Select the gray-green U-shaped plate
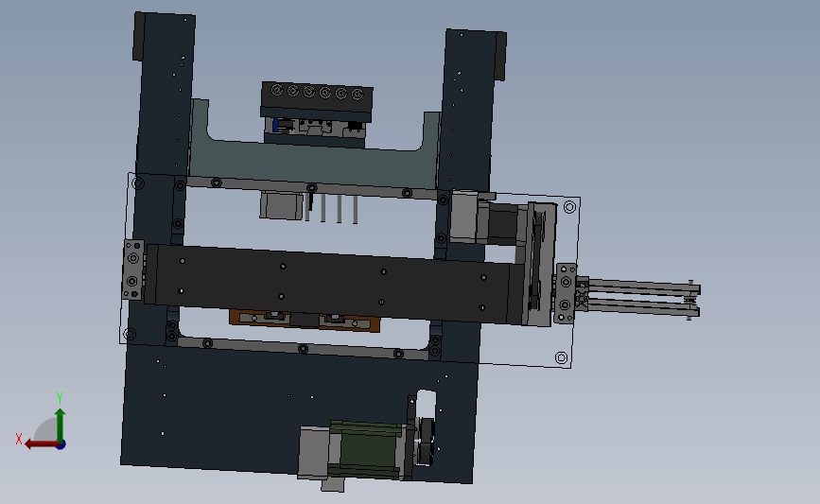Screen dimensions: 820x504 click(x=314, y=162)
